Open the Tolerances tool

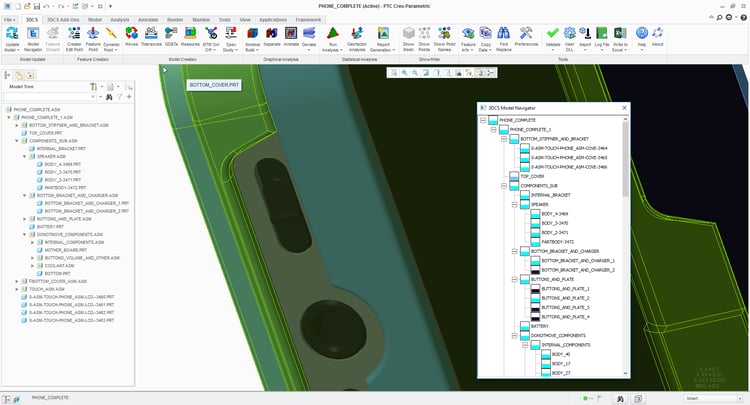pyautogui.click(x=151, y=37)
